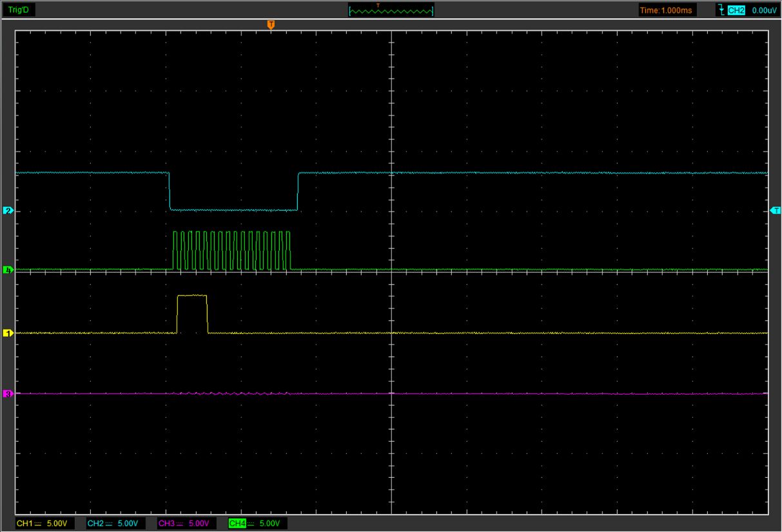
Task: Select the channel 3 ground marker
Action: pos(8,393)
